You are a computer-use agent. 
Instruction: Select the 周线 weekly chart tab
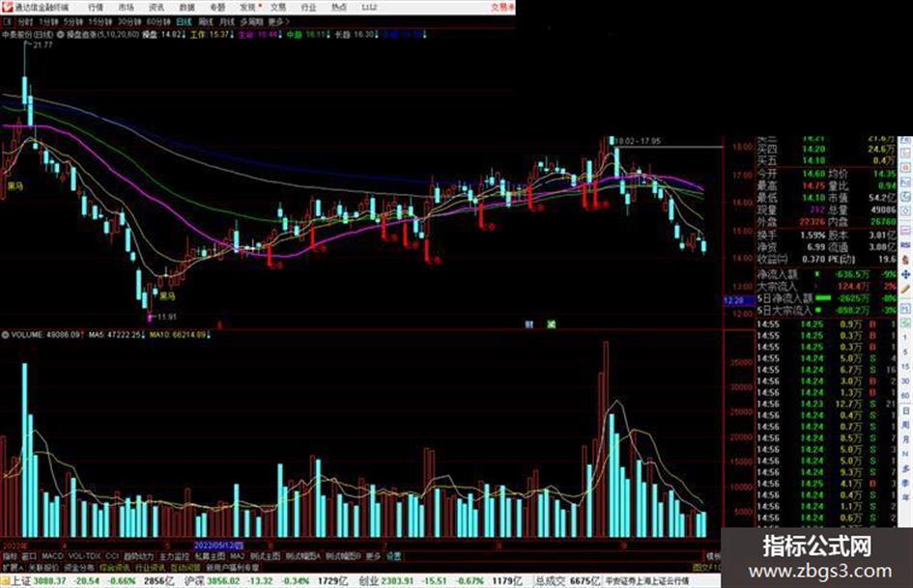tap(206, 21)
